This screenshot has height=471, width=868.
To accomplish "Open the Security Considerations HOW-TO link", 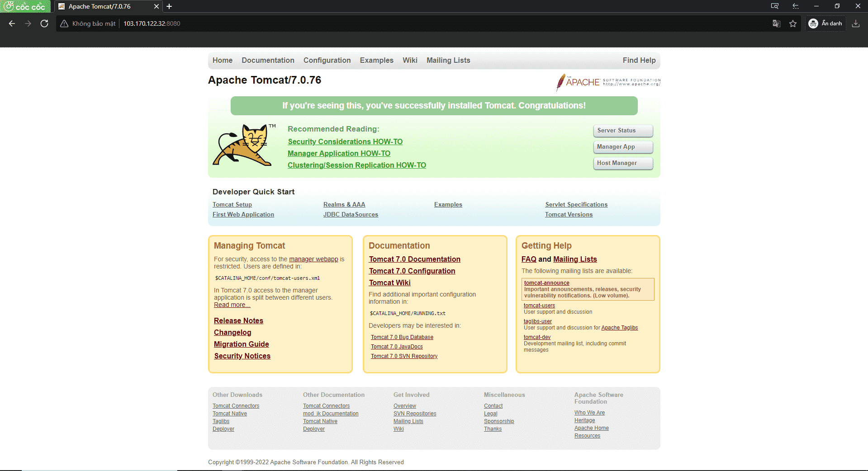I will pyautogui.click(x=345, y=141).
